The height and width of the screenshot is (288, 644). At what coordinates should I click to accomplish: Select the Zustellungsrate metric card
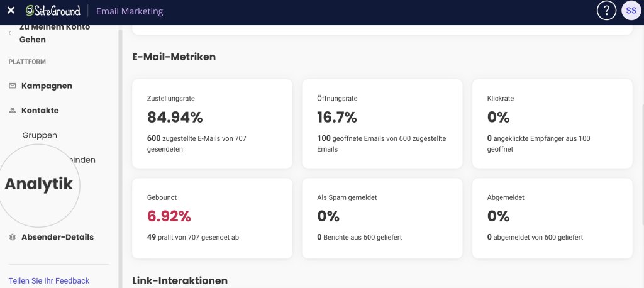[x=212, y=123]
